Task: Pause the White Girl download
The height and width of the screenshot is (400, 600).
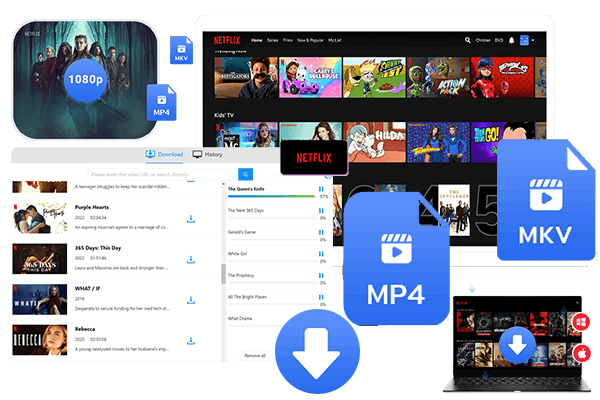Action: point(321,254)
